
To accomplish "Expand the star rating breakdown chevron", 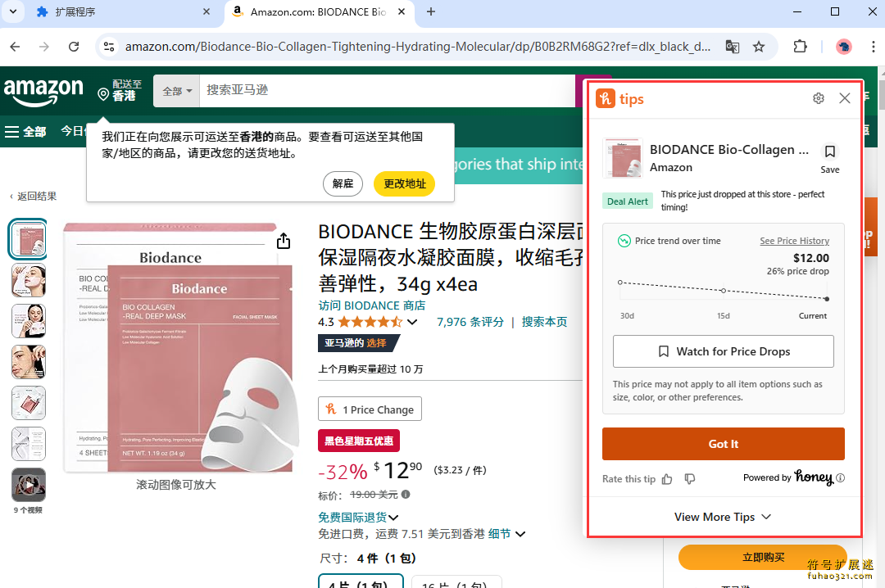I will pos(412,322).
